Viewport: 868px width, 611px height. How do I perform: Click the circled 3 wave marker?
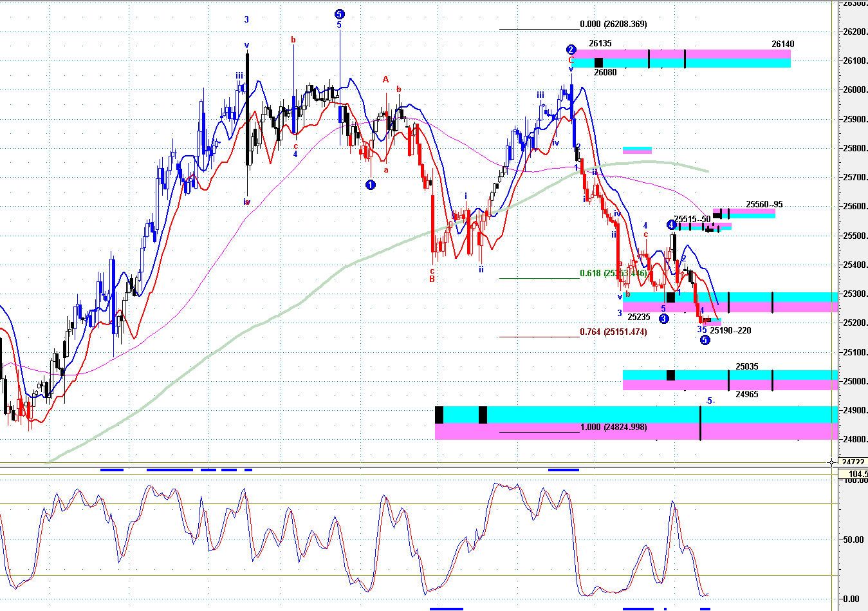coord(664,319)
